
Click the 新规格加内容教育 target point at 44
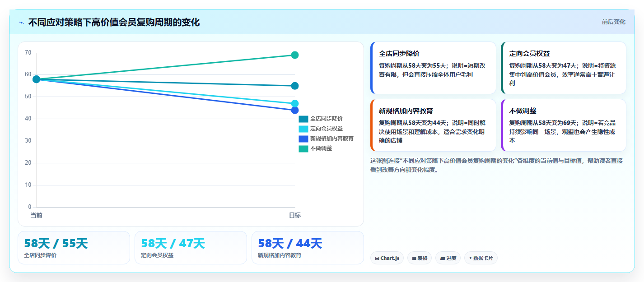(295, 110)
